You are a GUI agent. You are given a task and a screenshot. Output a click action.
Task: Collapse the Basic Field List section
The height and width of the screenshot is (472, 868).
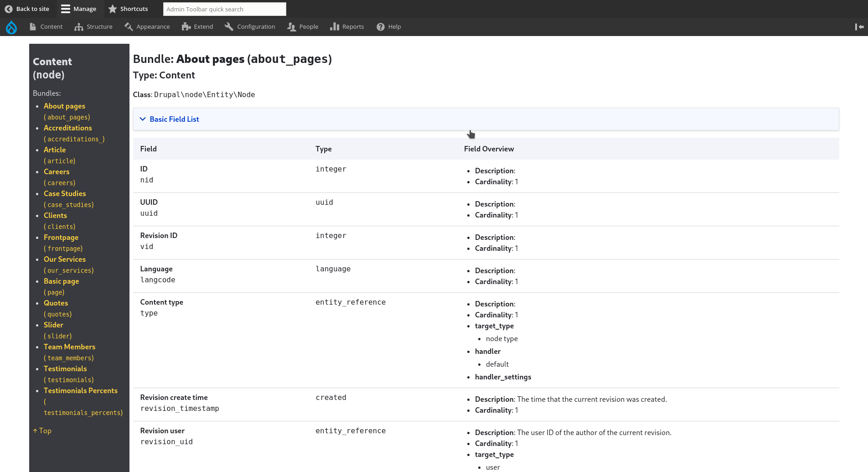click(174, 119)
